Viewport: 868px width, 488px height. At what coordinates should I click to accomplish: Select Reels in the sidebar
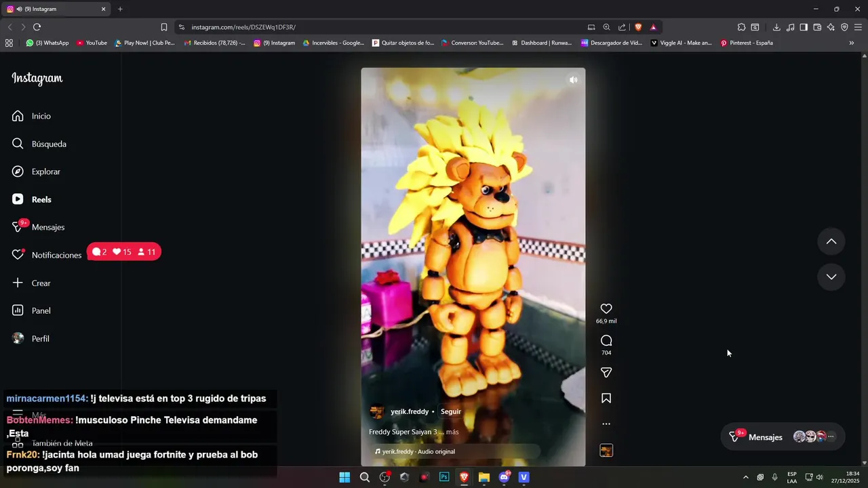click(31, 199)
